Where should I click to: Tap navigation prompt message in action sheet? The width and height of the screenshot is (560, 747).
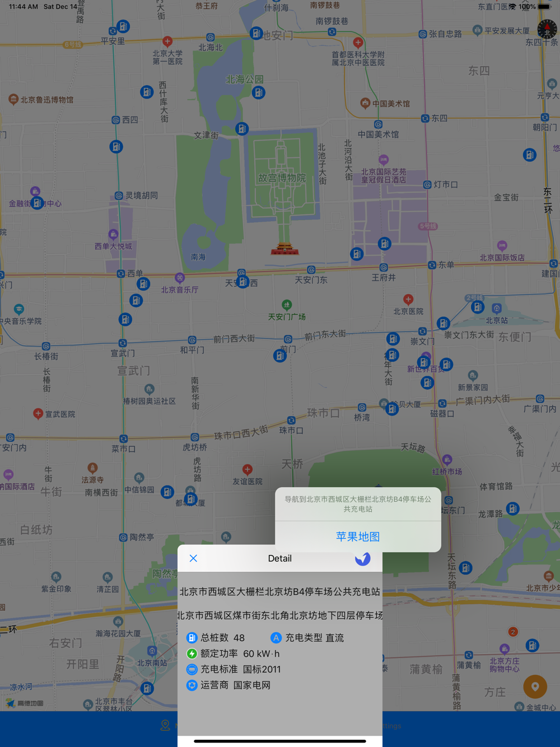358,504
